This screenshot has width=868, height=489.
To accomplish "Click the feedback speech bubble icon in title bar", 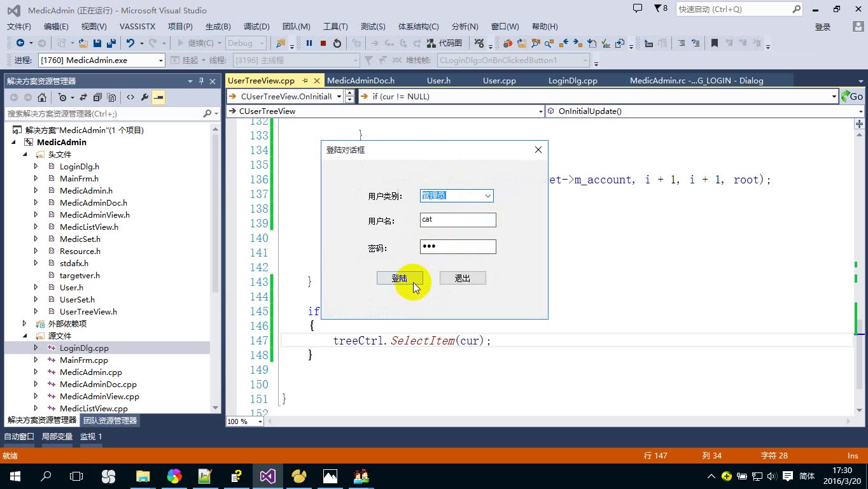I will [638, 8].
